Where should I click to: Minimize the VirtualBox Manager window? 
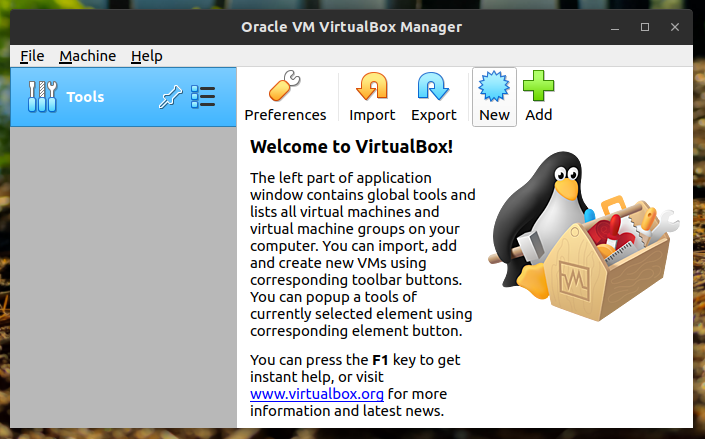(x=615, y=27)
